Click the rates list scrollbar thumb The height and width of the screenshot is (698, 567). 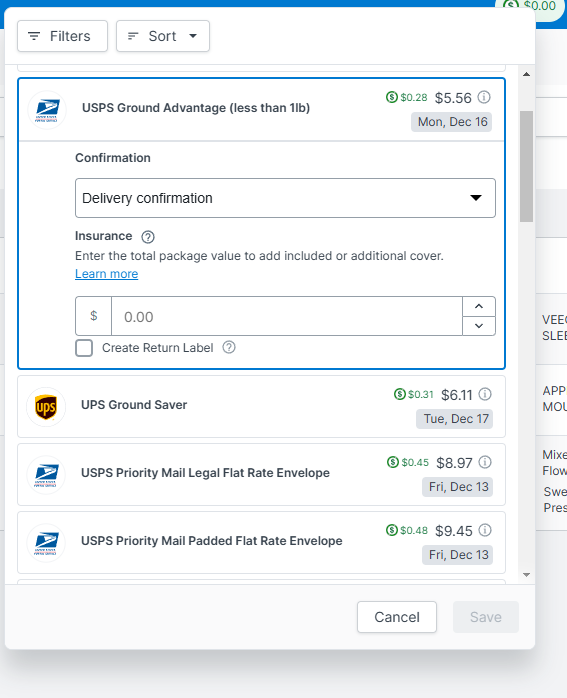pyautogui.click(x=526, y=166)
